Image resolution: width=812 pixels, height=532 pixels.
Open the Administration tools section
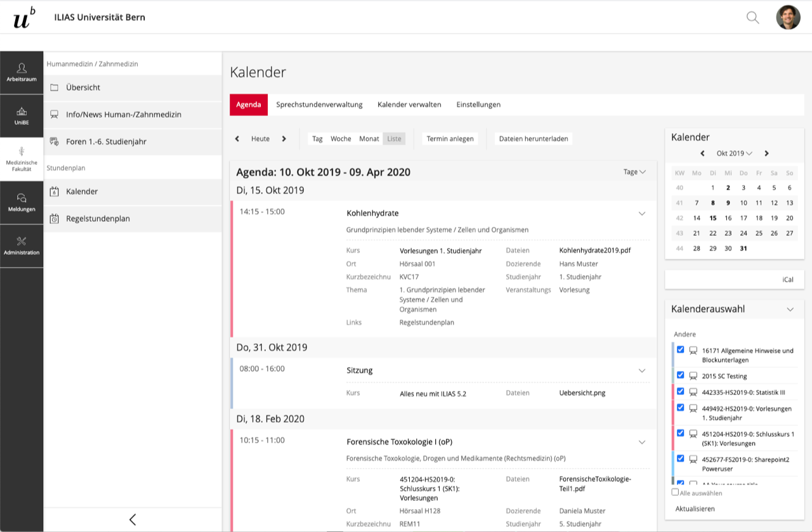(22, 246)
